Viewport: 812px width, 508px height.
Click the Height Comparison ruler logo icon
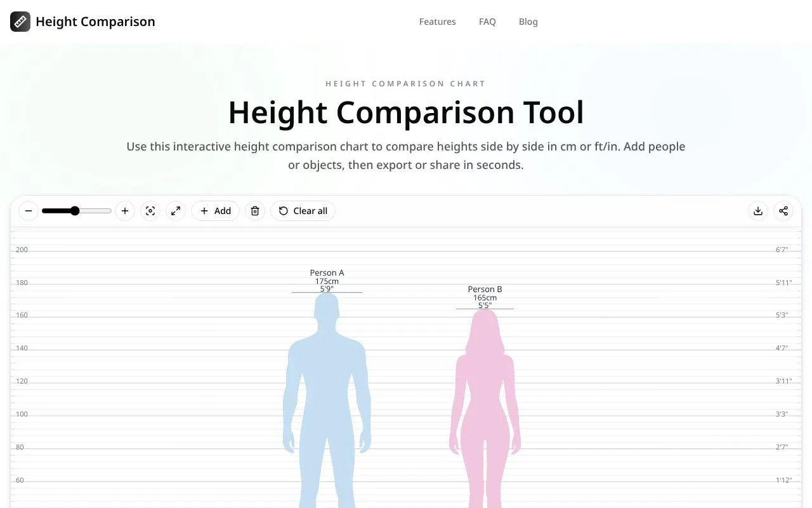point(20,22)
